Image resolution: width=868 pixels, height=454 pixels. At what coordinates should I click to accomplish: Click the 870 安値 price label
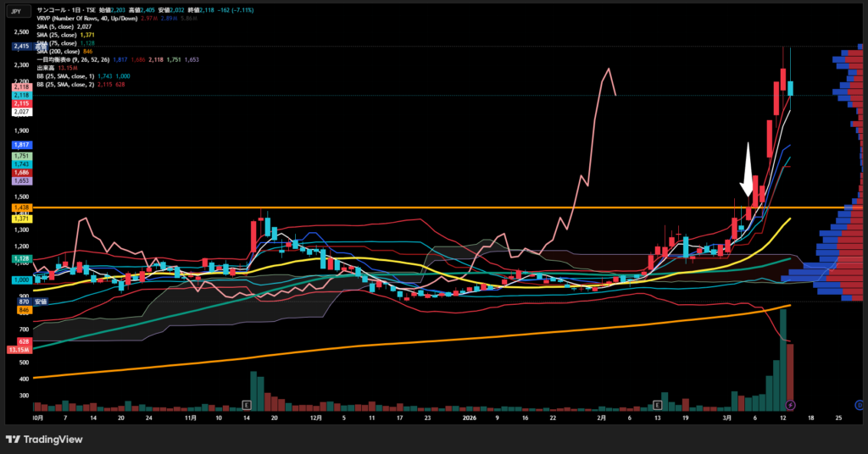point(21,301)
